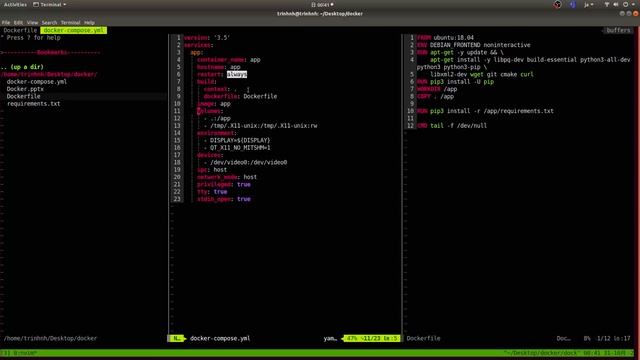Open the Edit menu

[18, 22]
